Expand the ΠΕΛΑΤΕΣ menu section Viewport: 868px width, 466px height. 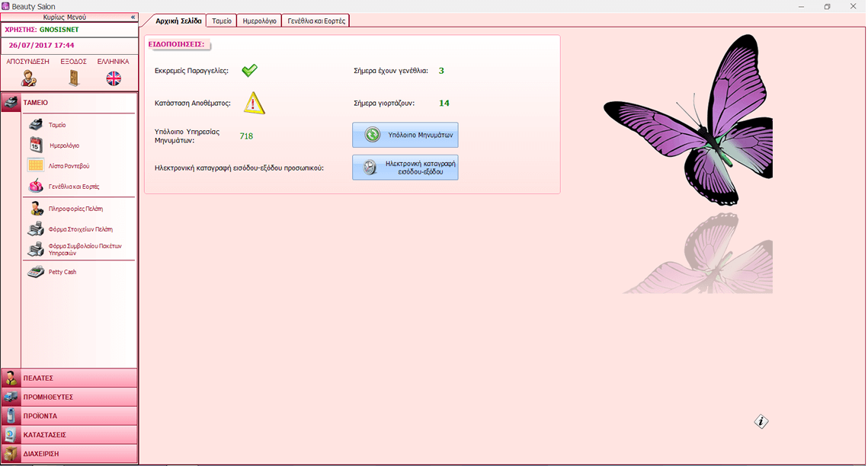pyautogui.click(x=69, y=378)
